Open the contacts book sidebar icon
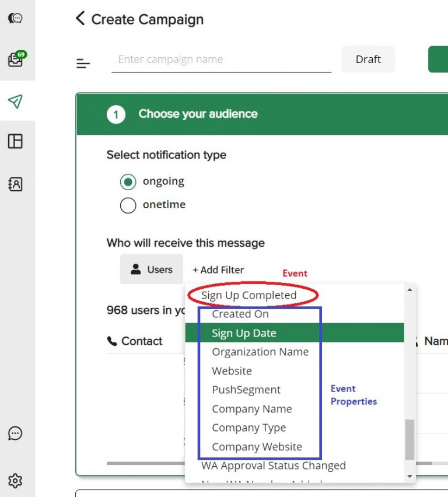Screen dimensions: 448x497 click(x=15, y=184)
